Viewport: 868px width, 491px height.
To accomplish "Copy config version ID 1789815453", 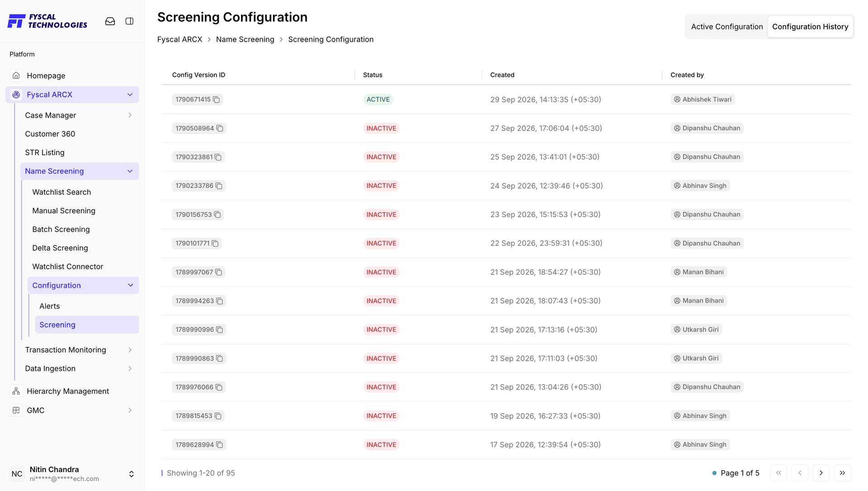I will point(218,416).
